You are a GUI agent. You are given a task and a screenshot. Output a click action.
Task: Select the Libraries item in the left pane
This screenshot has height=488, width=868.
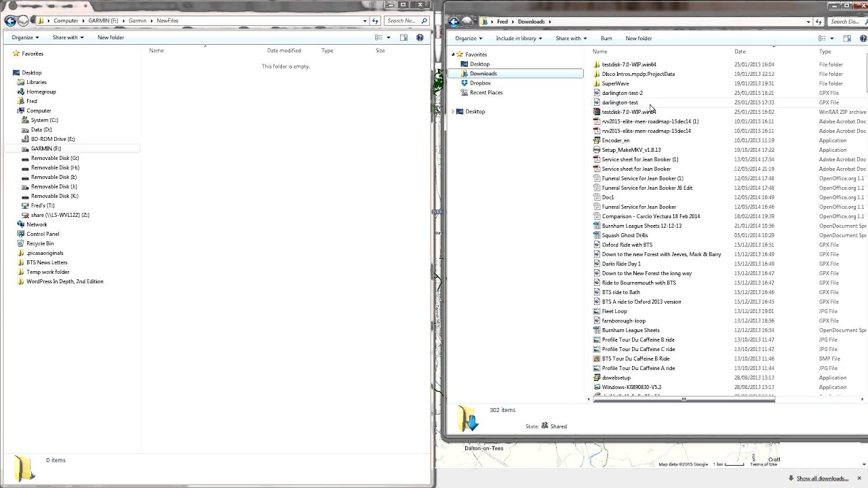tap(37, 82)
